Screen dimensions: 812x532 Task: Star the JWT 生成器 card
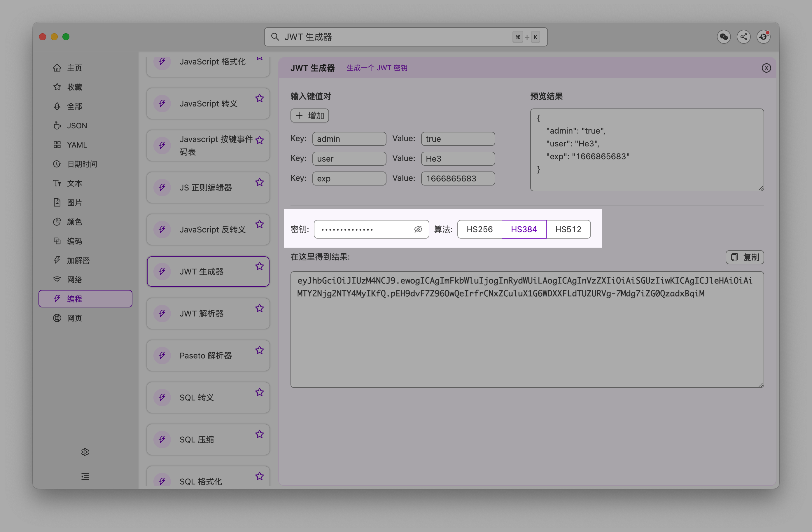tap(259, 266)
